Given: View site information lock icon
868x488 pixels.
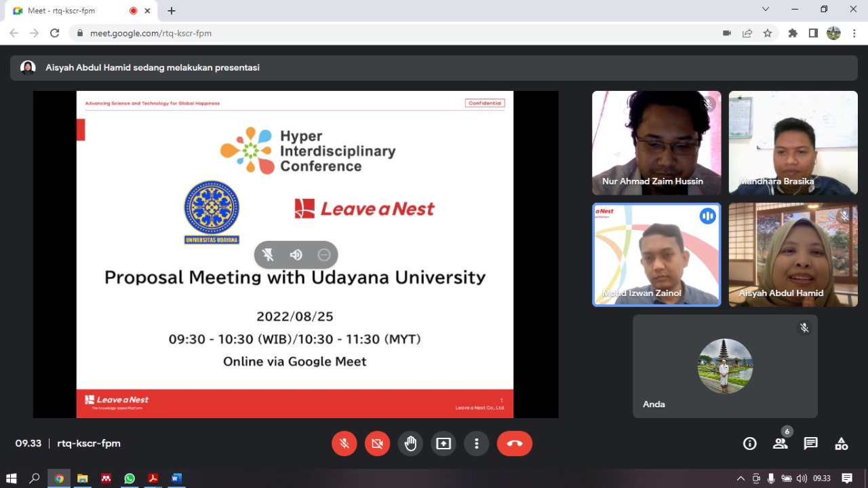Looking at the screenshot, I should tap(81, 33).
